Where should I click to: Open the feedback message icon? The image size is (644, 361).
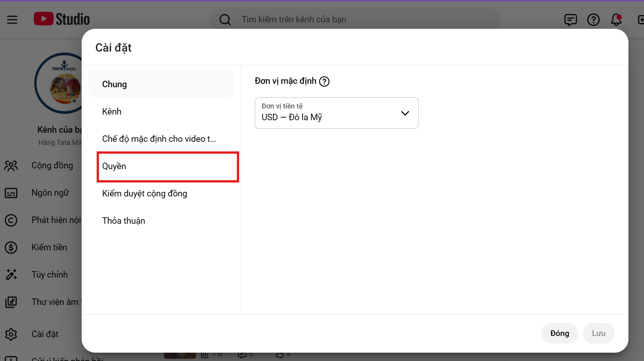[570, 20]
